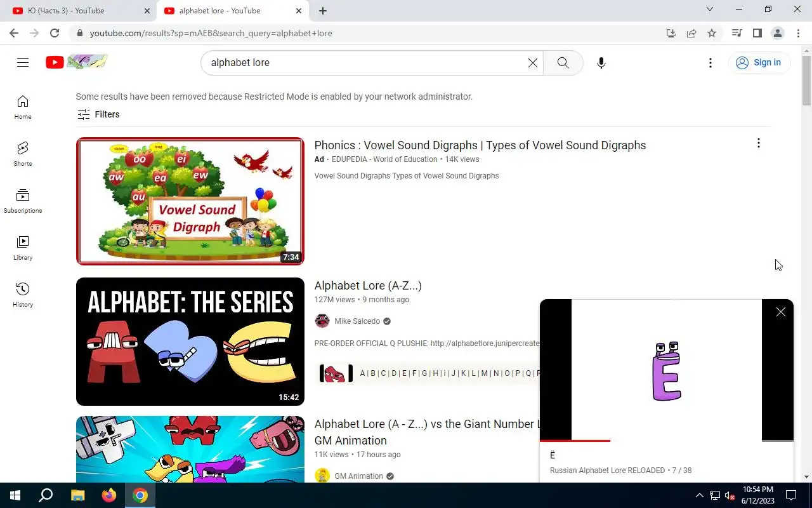Open the Mike Salcedo channel link
This screenshot has width=812, height=508.
point(357,321)
